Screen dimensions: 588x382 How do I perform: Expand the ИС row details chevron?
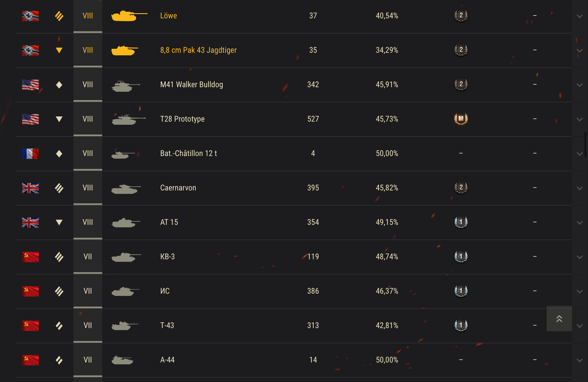click(x=580, y=291)
